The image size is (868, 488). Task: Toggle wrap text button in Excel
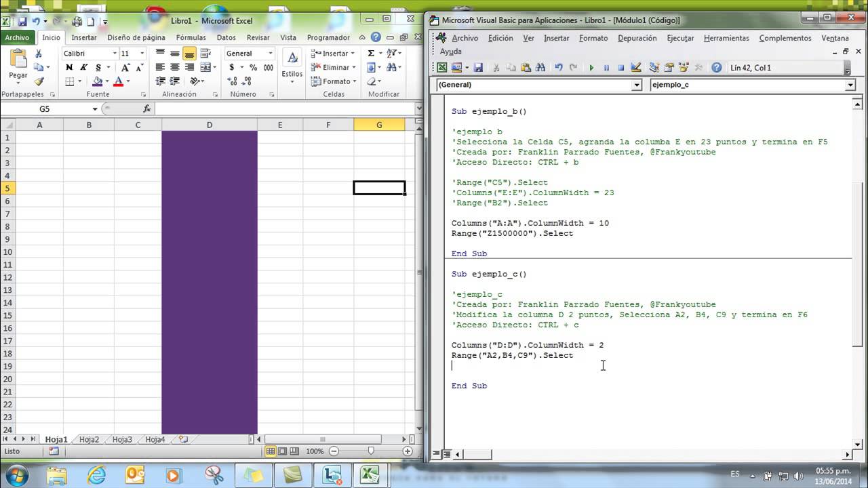(x=207, y=54)
